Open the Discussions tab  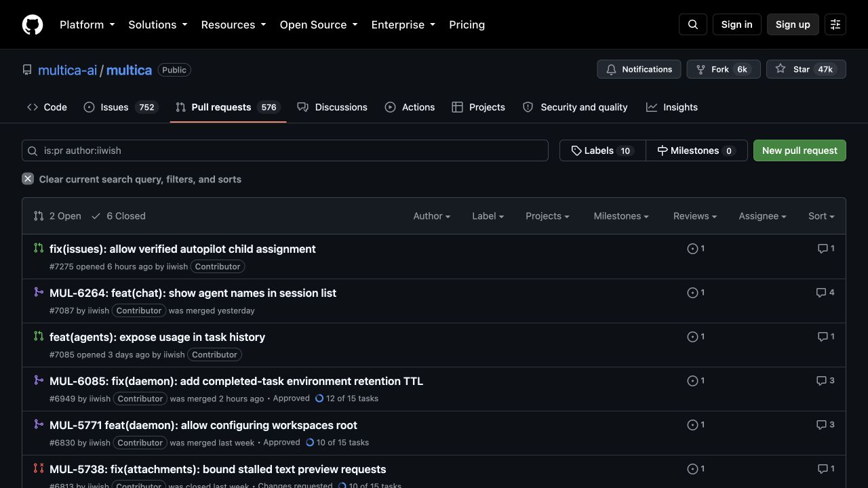[332, 107]
